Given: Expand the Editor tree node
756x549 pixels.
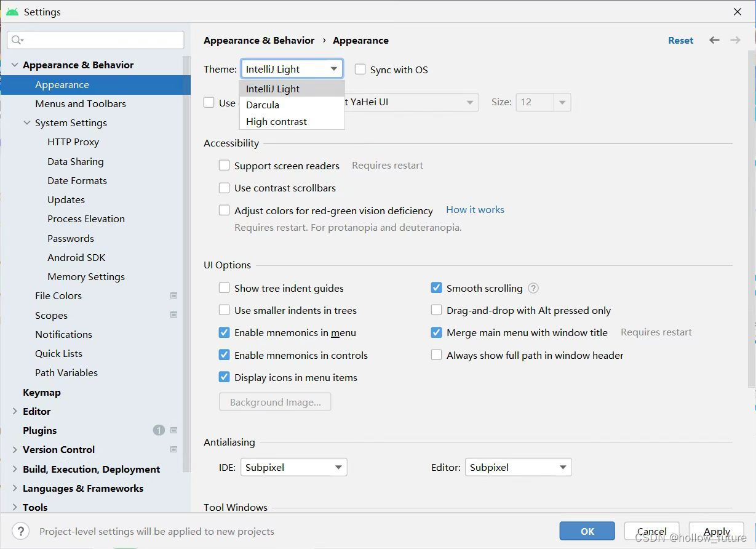Looking at the screenshot, I should coord(15,411).
